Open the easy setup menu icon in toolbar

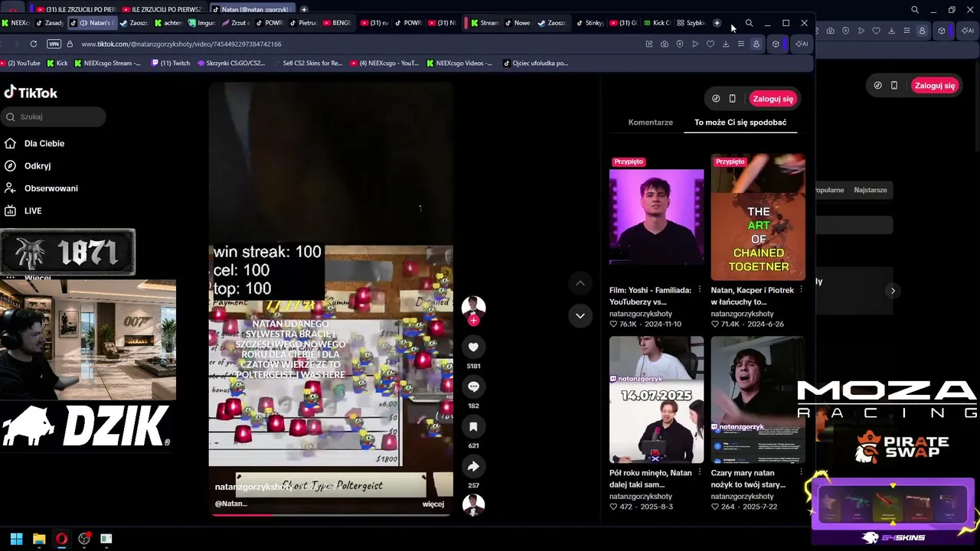click(x=741, y=44)
